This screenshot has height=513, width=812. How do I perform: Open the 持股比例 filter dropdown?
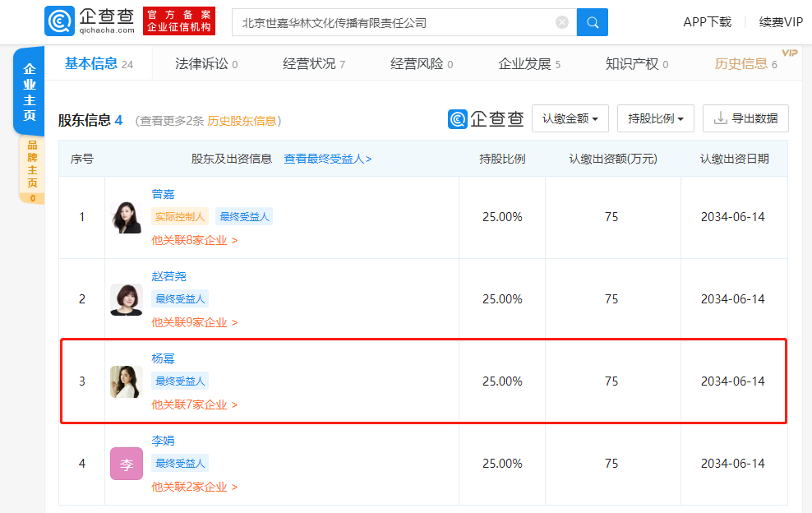[656, 118]
